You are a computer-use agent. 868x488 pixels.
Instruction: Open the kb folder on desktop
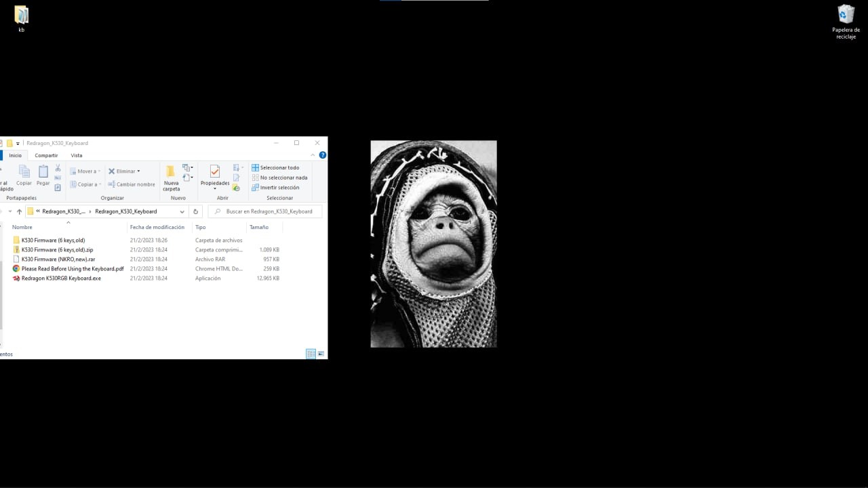click(x=21, y=20)
